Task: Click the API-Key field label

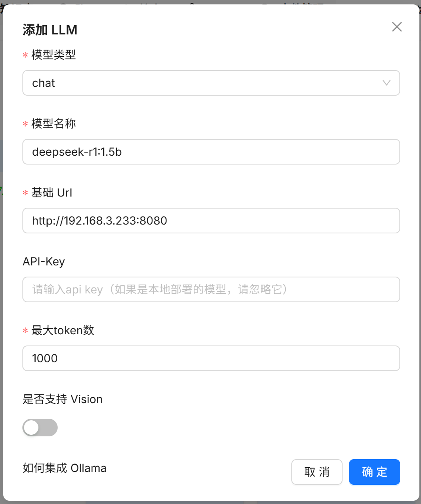Action: click(x=44, y=261)
